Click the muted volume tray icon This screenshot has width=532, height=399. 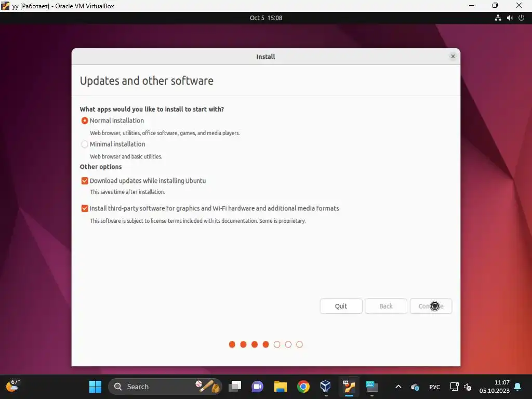coord(468,387)
